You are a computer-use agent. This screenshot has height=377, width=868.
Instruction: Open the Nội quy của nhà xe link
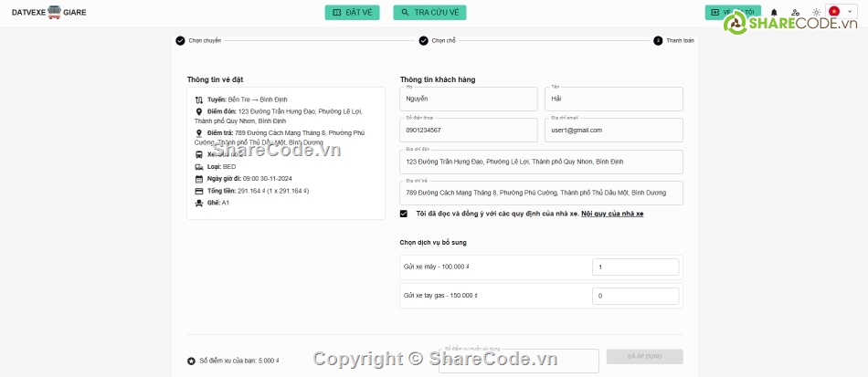pos(612,214)
